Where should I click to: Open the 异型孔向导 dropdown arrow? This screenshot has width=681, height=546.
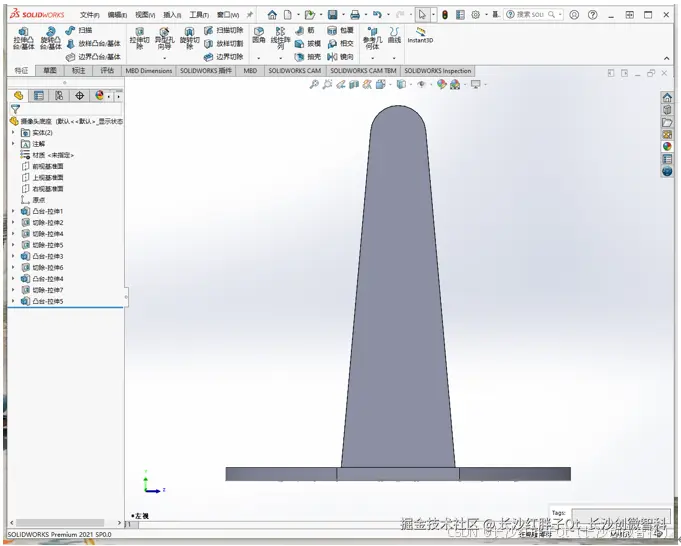pos(164,58)
